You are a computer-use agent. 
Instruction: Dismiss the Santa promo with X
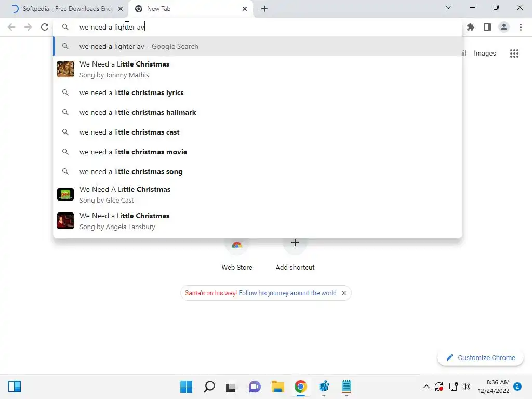tap(344, 293)
